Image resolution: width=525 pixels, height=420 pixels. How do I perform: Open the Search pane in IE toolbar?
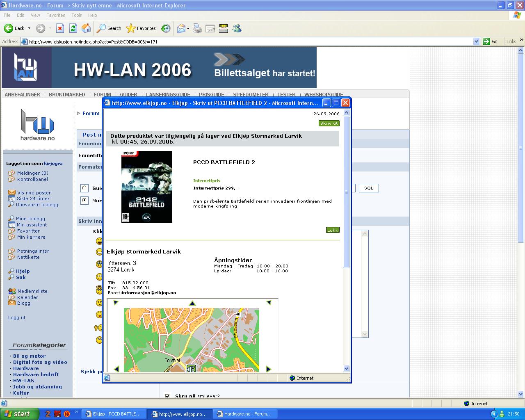[109, 28]
